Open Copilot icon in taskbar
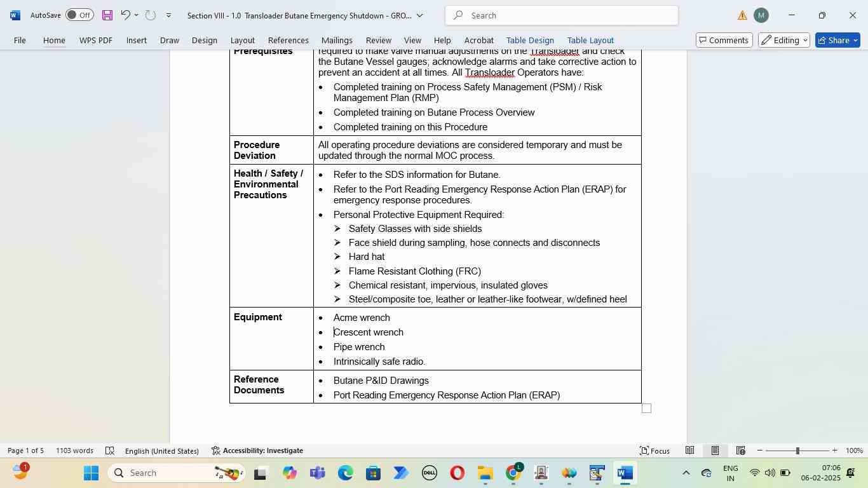This screenshot has width=868, height=488. pyautogui.click(x=290, y=473)
